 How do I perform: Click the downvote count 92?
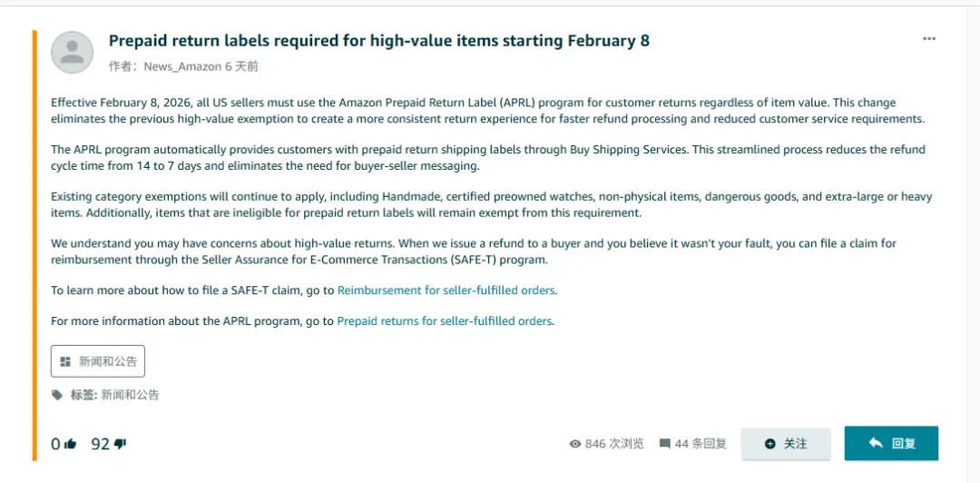(100, 444)
